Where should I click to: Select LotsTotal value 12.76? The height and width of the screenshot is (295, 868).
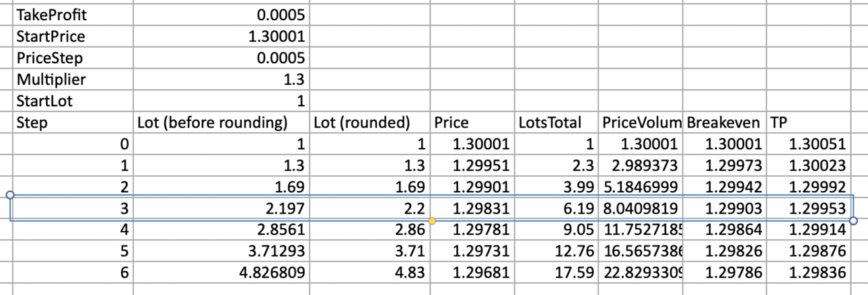pos(556,251)
